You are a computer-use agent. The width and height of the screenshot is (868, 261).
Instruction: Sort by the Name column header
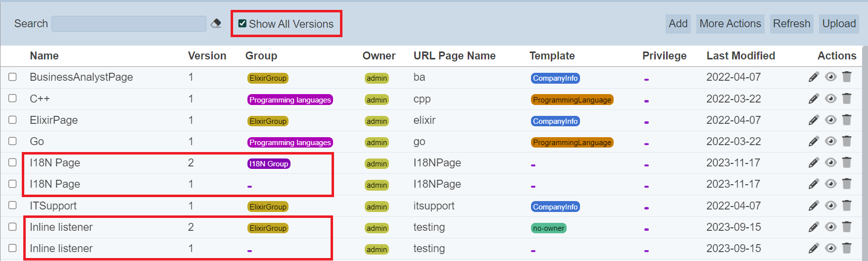pyautogui.click(x=44, y=56)
